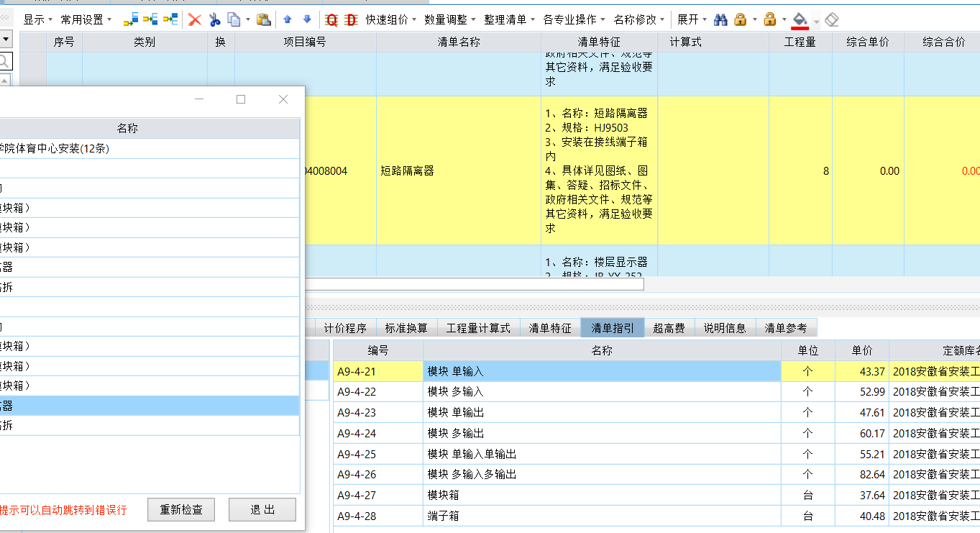
Task: Switch to the 标准换算 tab
Action: coord(406,328)
